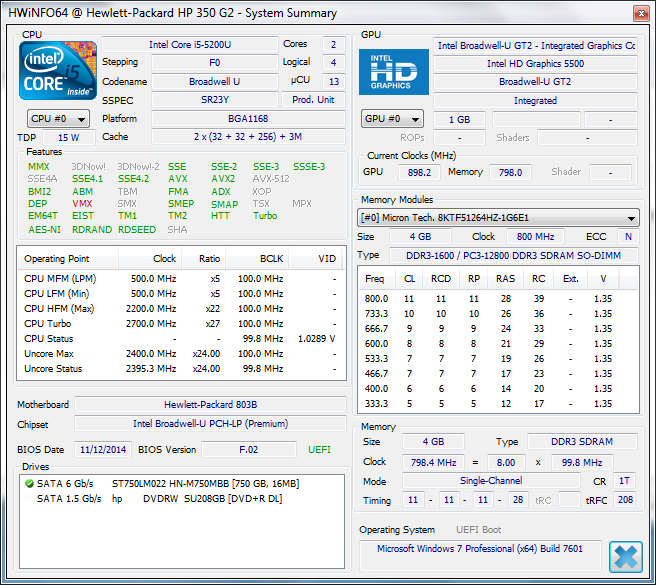The image size is (656, 585).
Task: Click the ECC N field
Action: [x=628, y=237]
